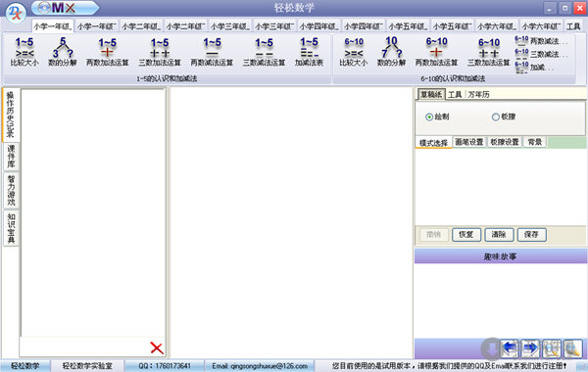Launch the 6~10 两数加法运算 exercise
The height and width of the screenshot is (372, 588).
pyautogui.click(x=436, y=52)
